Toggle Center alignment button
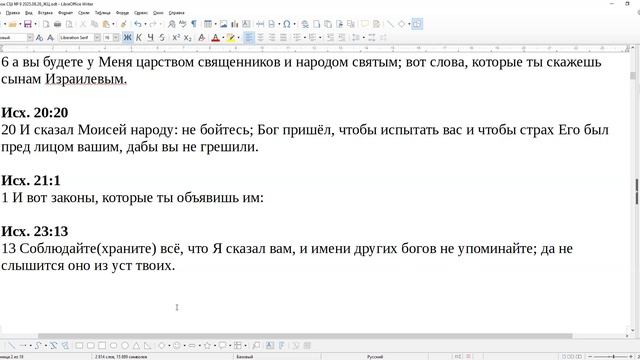This screenshot has width=640, height=360. [x=260, y=38]
